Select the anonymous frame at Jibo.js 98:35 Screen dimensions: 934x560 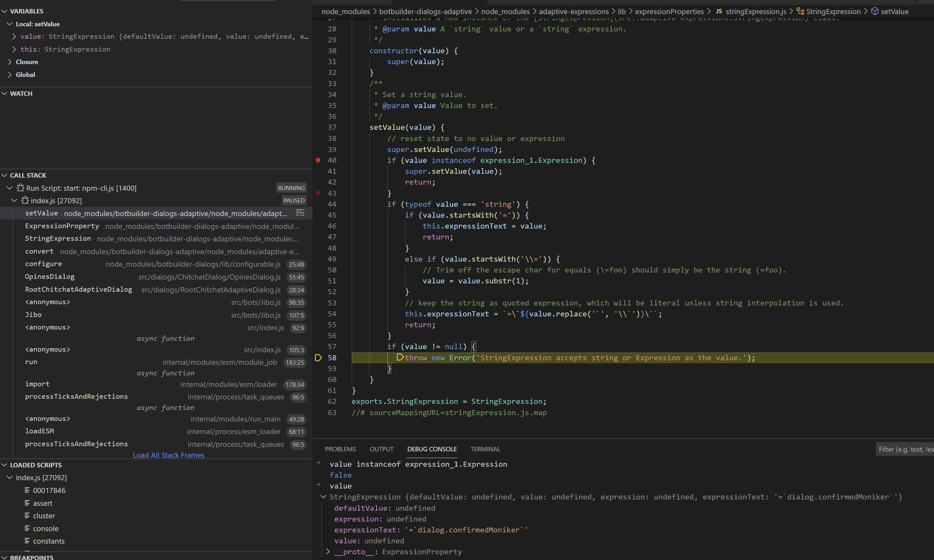click(156, 302)
